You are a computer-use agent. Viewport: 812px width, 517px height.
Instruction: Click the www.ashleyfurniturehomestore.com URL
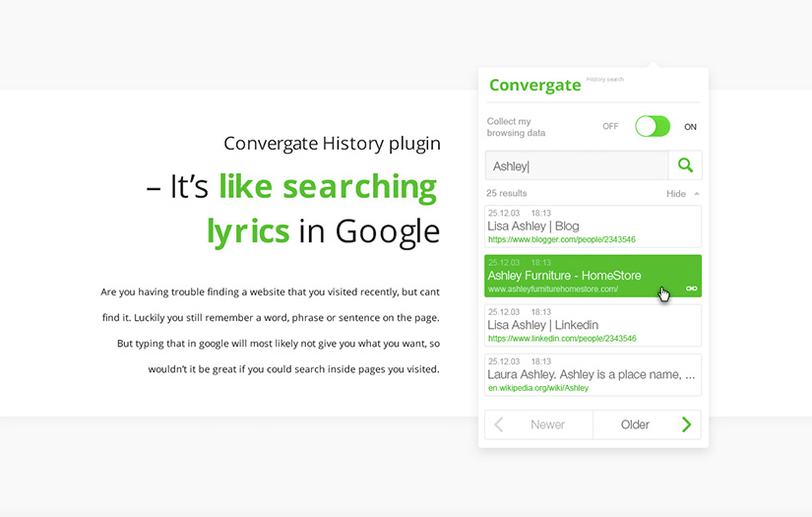click(552, 290)
